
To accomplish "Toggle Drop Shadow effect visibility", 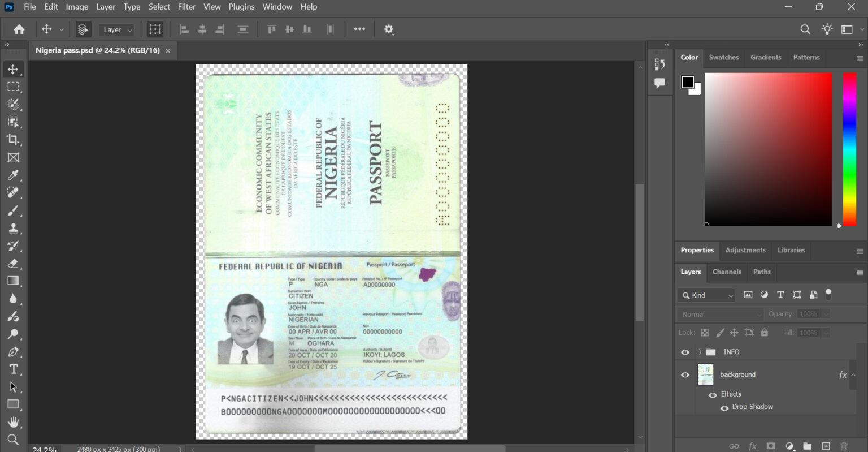I will tap(724, 408).
